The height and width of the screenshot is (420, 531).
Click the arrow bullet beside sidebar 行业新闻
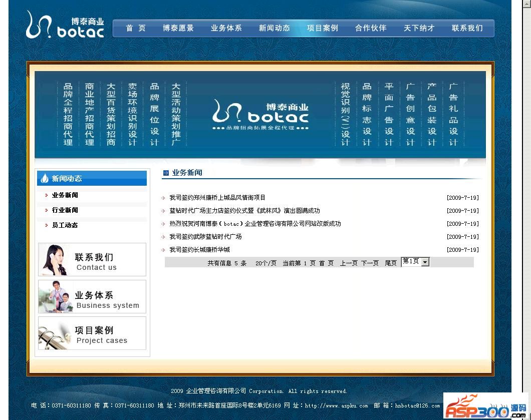click(x=47, y=210)
